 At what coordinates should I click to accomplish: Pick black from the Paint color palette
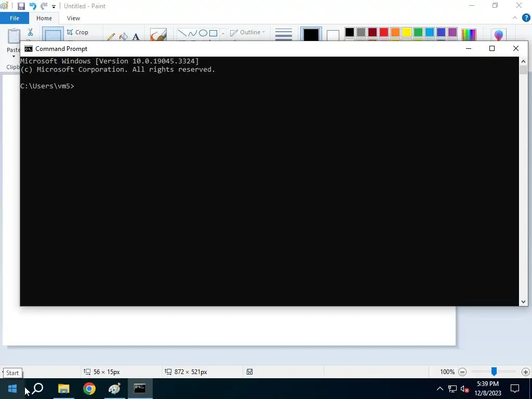point(350,32)
